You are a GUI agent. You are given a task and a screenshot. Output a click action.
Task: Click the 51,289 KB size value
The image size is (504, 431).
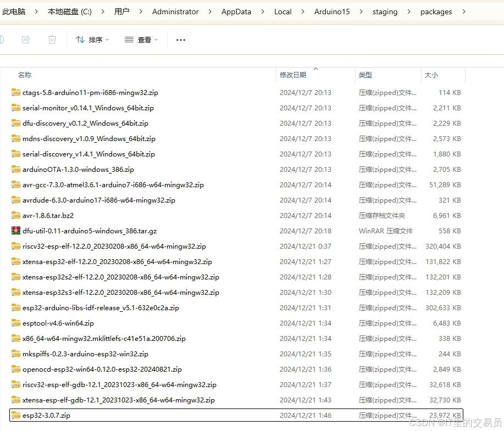[445, 184]
